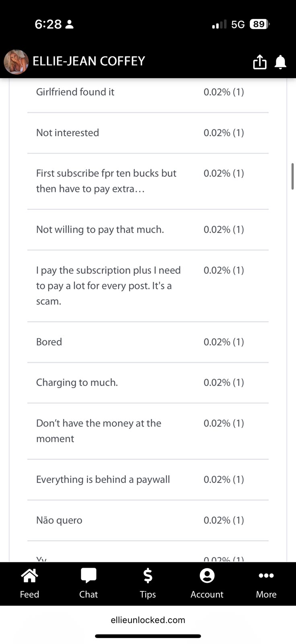Select the 'Not interested' response row

click(148, 133)
